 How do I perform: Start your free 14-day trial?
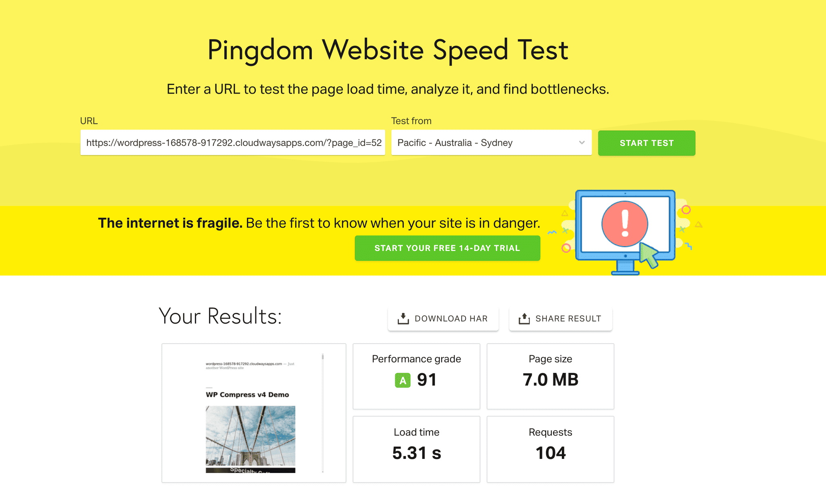click(x=447, y=248)
